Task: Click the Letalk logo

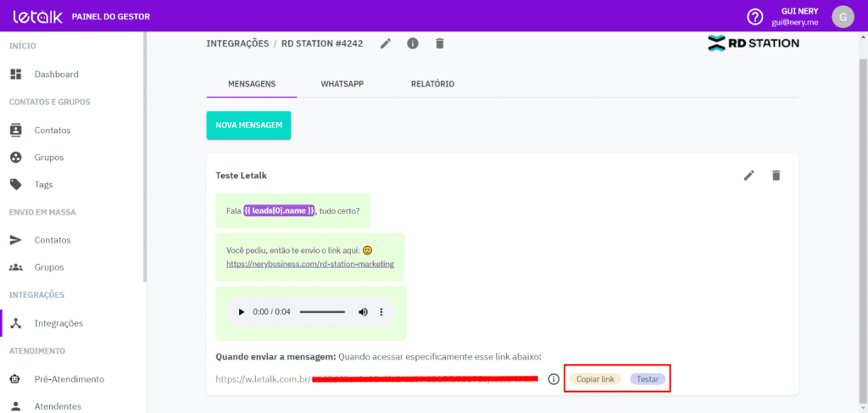Action: tap(37, 17)
